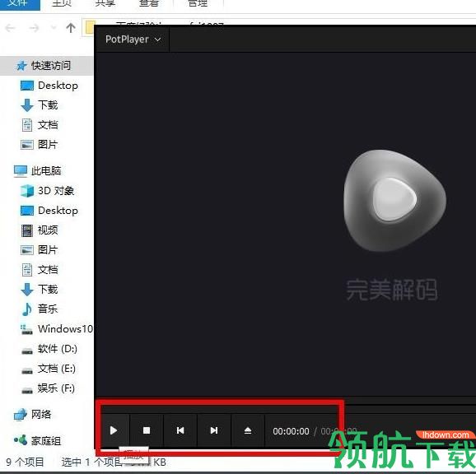Open the 查看 tab in Explorer ribbon

pyautogui.click(x=149, y=3)
